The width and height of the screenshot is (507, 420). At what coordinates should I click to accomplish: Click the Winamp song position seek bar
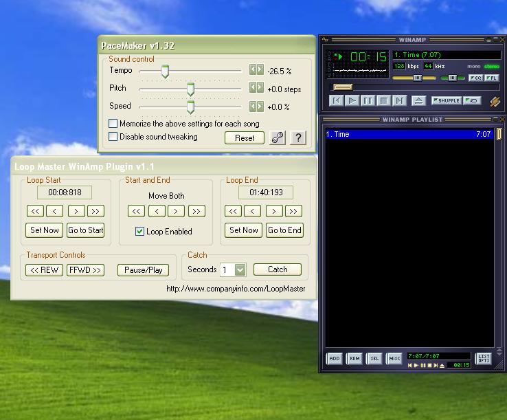pos(415,87)
